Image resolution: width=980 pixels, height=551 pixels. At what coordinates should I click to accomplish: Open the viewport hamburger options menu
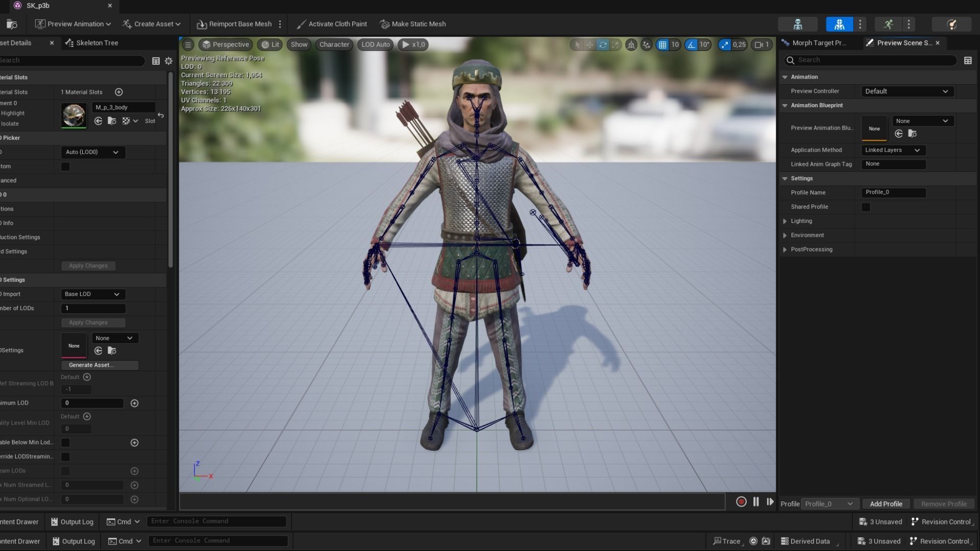tap(188, 45)
